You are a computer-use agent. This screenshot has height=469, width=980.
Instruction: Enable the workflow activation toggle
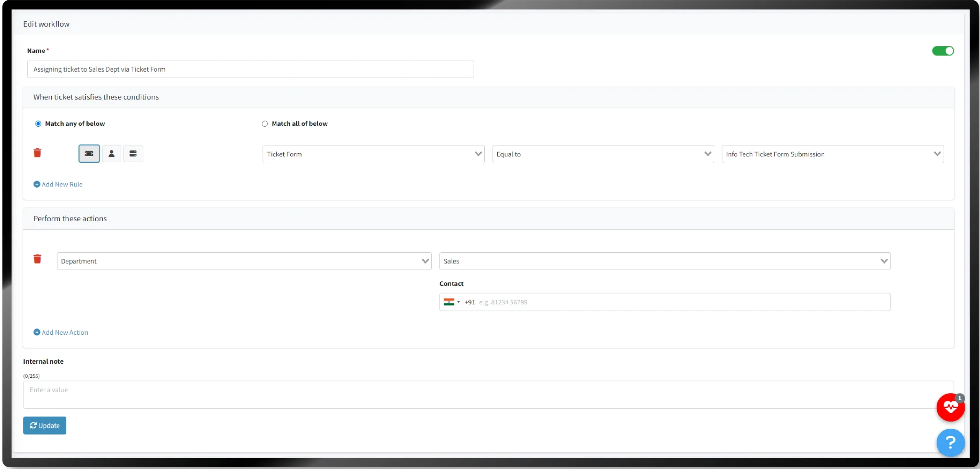[x=943, y=51]
